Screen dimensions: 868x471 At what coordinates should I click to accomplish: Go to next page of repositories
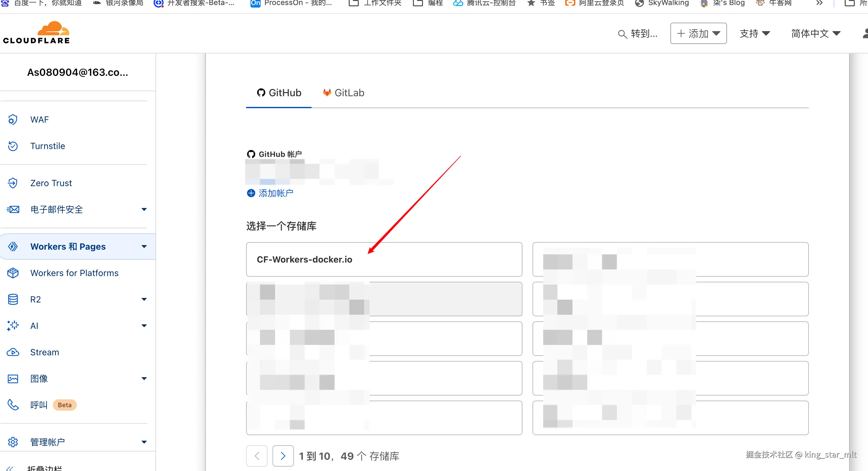tap(283, 456)
